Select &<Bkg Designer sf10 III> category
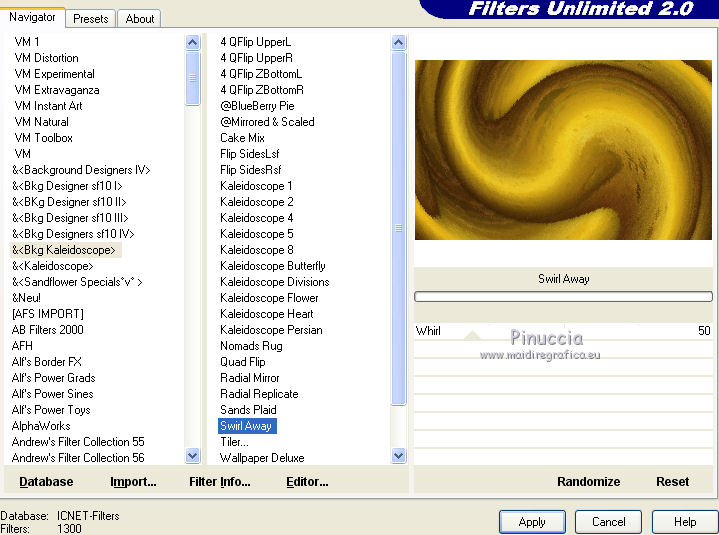 click(70, 218)
